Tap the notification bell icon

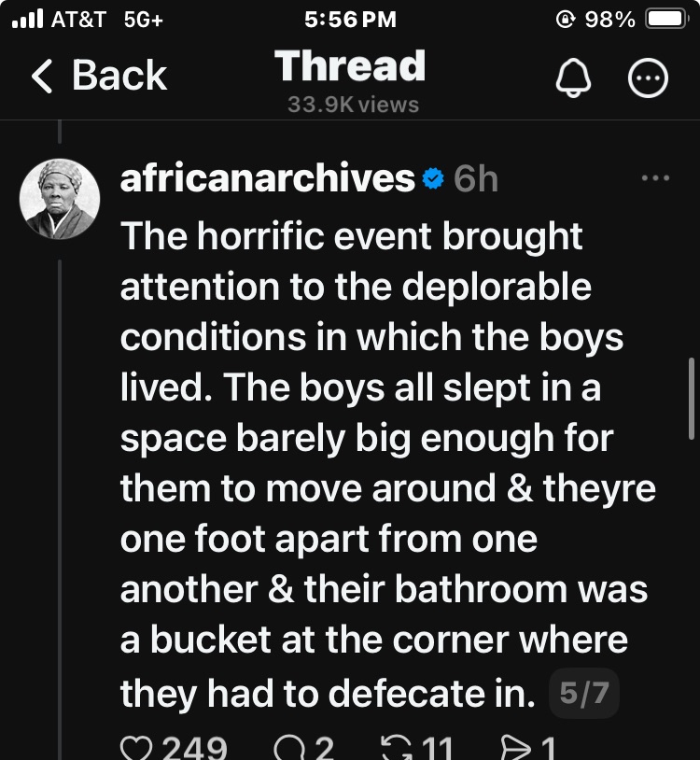point(573,81)
